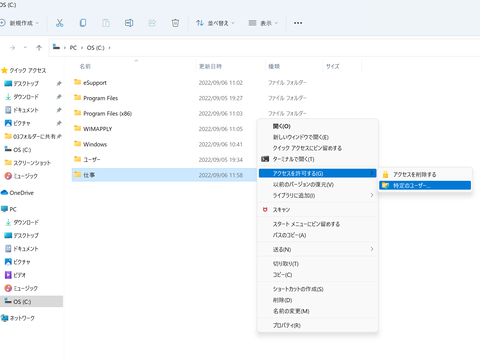Viewport: 480px width, 360px height.
Task: Open the recent locations chevron
Action: pos(25,48)
